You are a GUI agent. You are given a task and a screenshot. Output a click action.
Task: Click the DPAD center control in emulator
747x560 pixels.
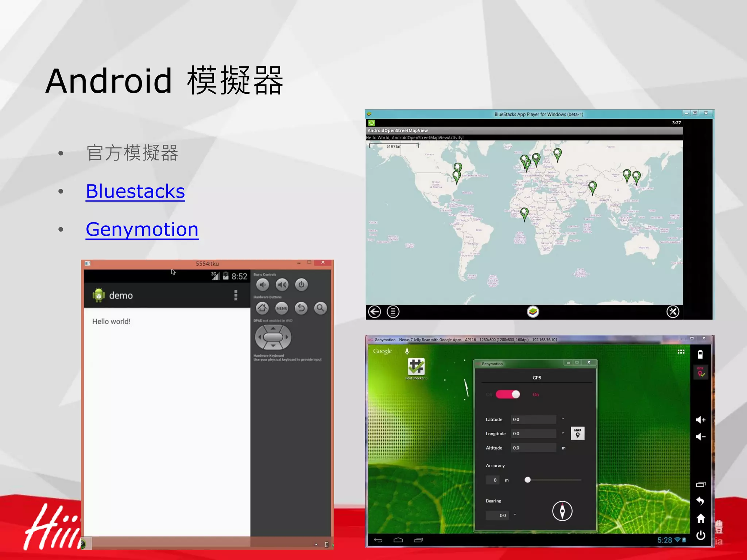[273, 337]
